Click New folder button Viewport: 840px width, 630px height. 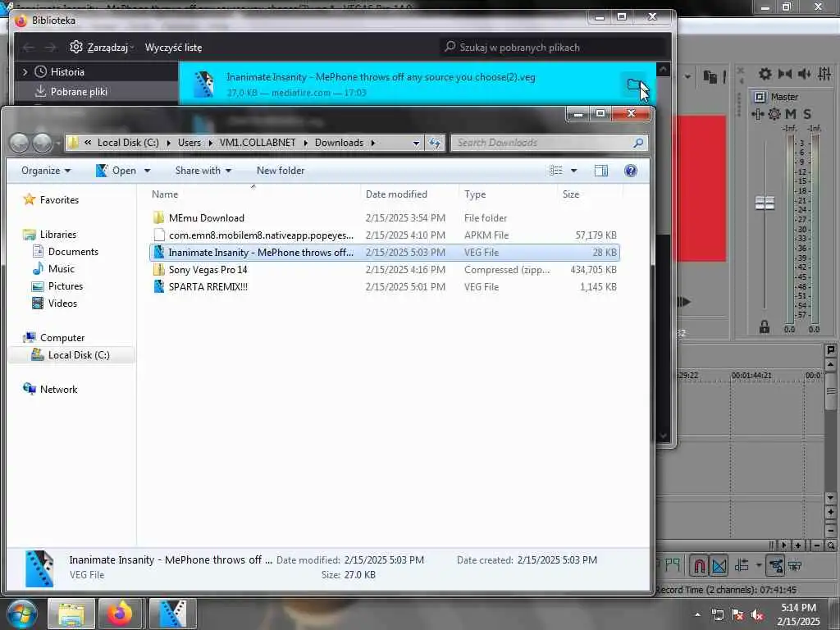(281, 171)
